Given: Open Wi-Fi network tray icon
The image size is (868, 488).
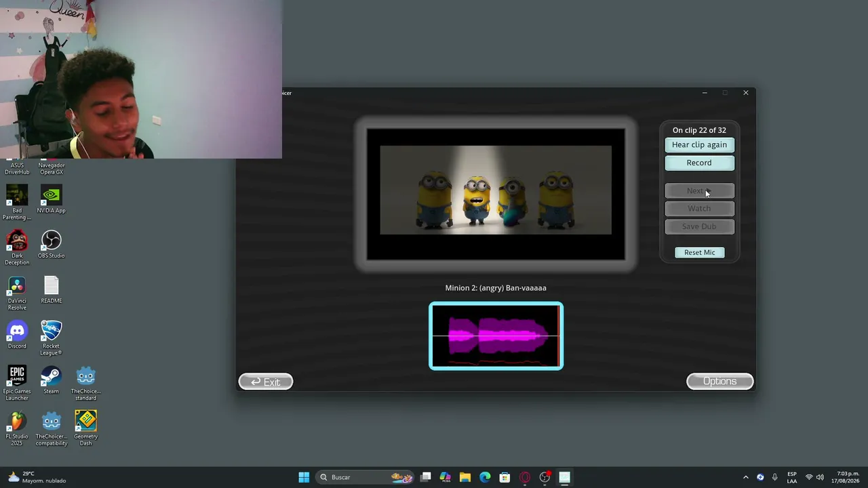Looking at the screenshot, I should (x=808, y=477).
